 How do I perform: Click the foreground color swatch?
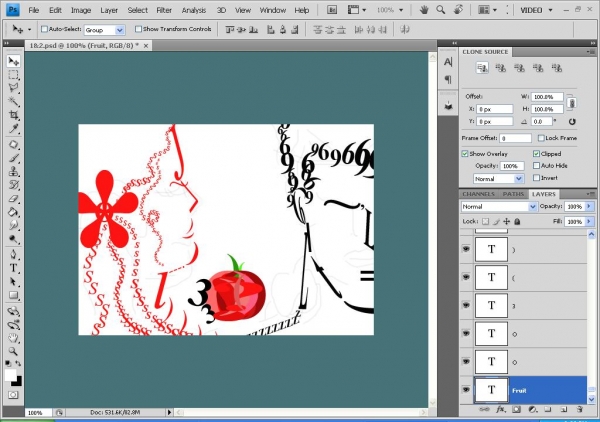pos(10,375)
